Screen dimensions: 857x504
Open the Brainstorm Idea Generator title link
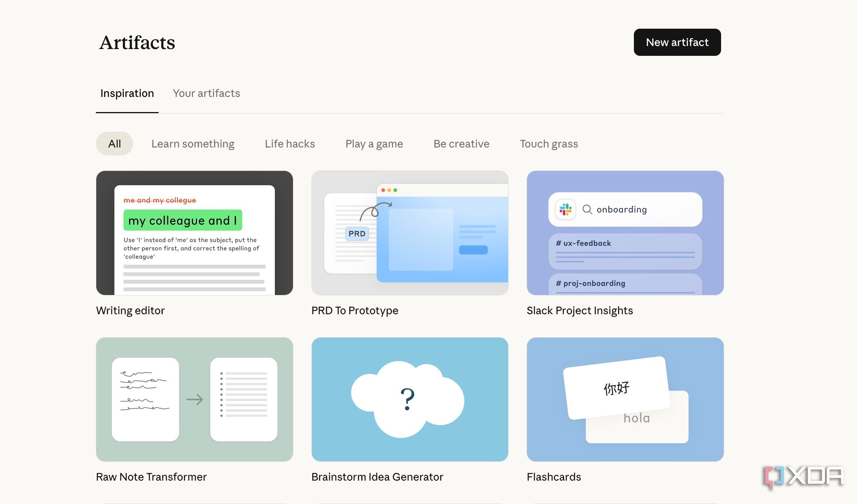click(377, 477)
